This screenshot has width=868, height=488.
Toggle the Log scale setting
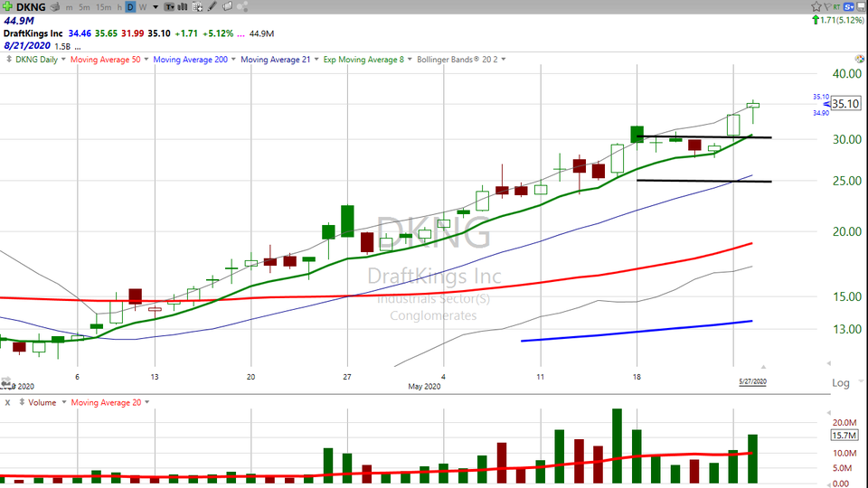pos(840,383)
